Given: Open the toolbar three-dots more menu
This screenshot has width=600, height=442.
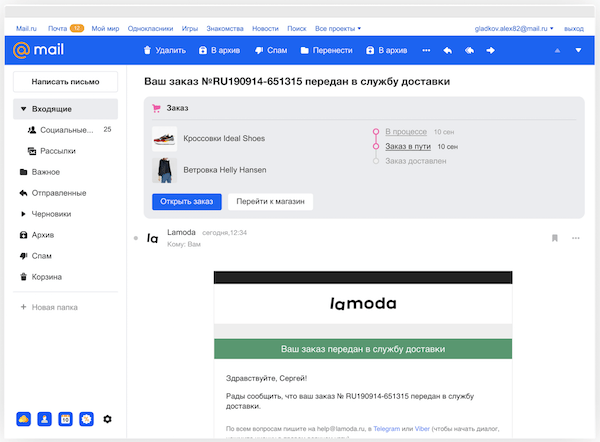Looking at the screenshot, I should point(426,51).
